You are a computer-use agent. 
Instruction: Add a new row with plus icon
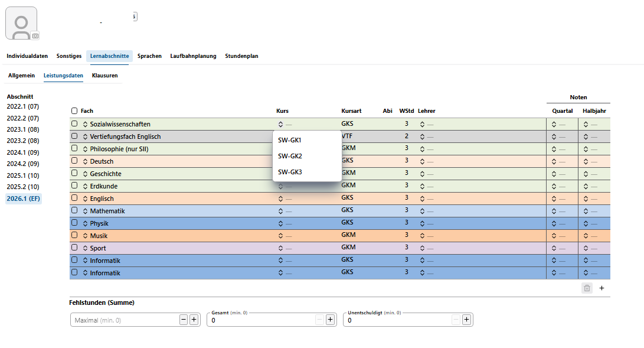pos(601,288)
